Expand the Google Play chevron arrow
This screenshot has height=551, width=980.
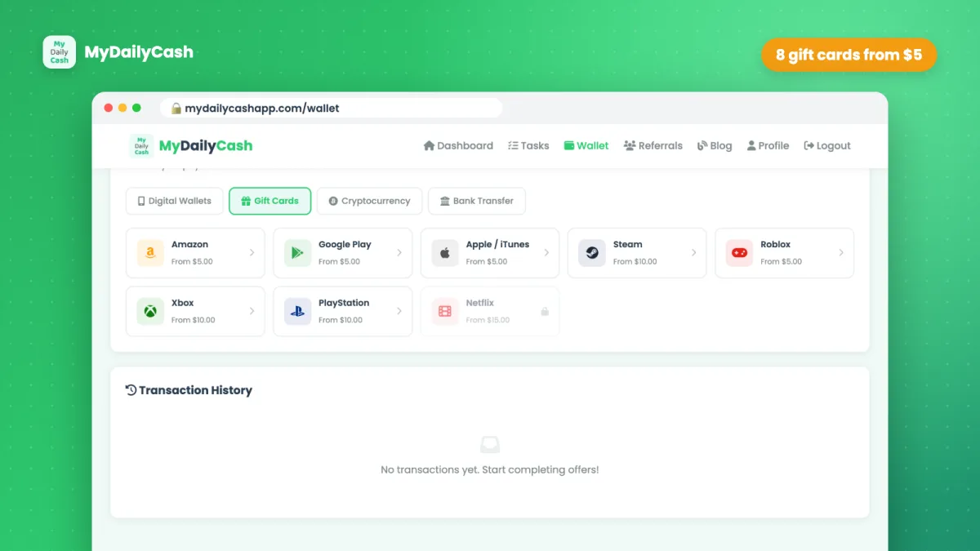(399, 253)
